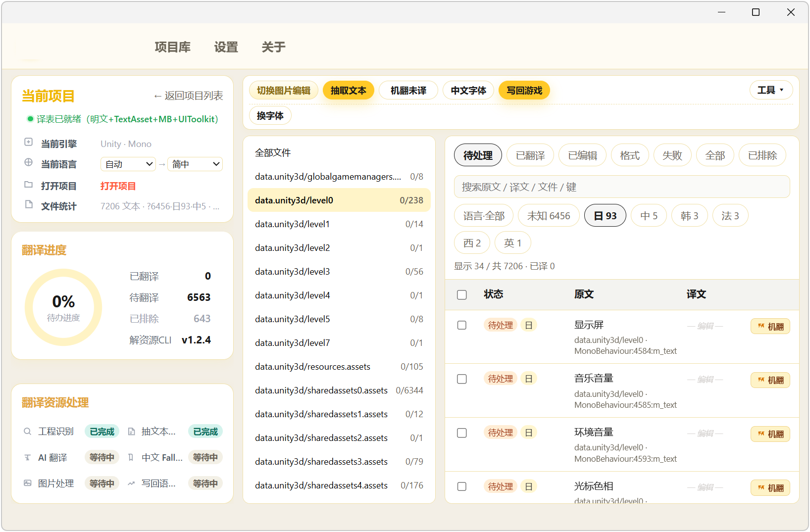The width and height of the screenshot is (810, 532).
Task: Open the 项目库 menu
Action: click(x=173, y=47)
